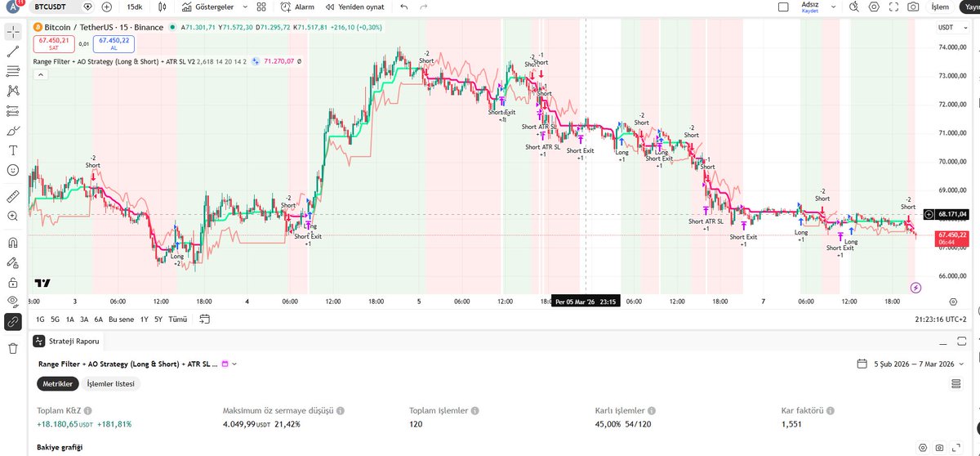Start bar replay with Yeniden oynat
980x456 pixels.
coord(355,7)
